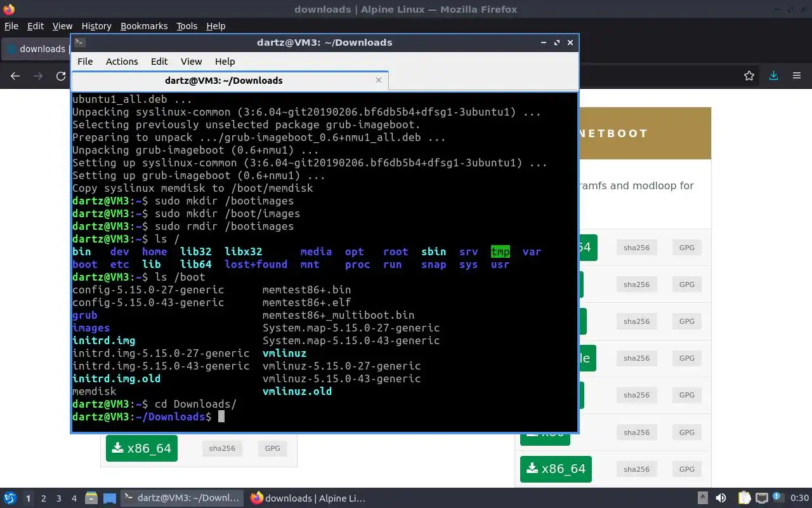Click GPG in the row ending 'le'
Viewport: 812px width, 508px height.
click(x=687, y=358)
